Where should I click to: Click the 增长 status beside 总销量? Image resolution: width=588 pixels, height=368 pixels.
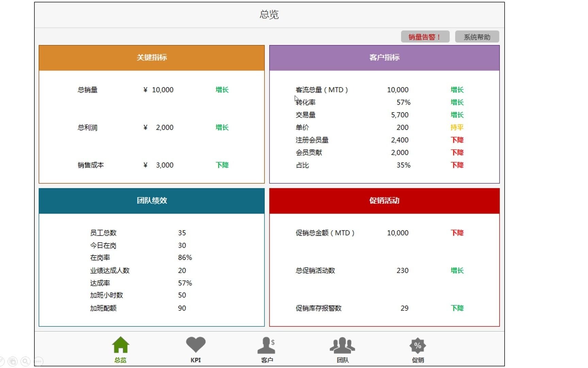coord(222,90)
